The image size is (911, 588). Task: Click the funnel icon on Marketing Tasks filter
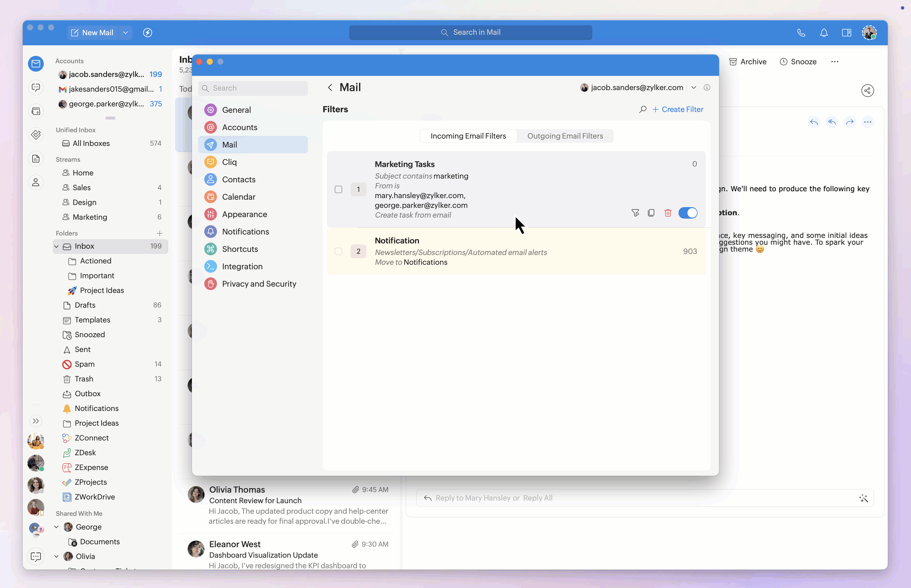[x=635, y=213]
